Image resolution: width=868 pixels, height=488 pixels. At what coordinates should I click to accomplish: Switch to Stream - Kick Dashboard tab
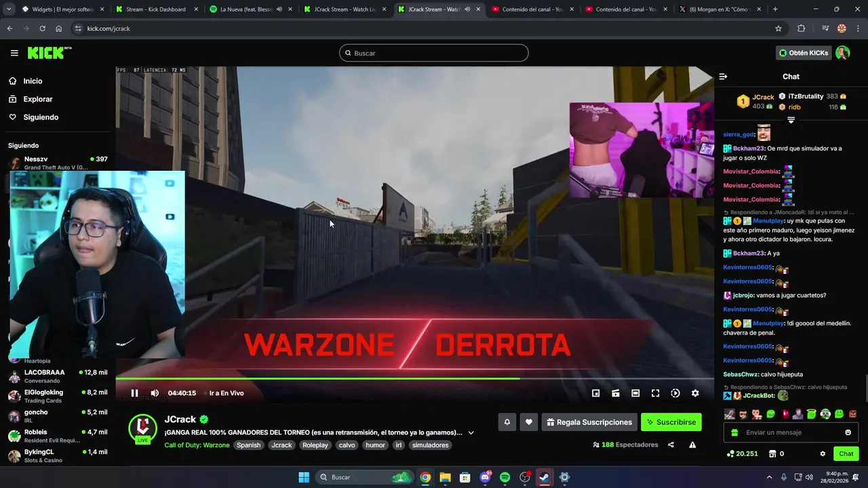[155, 9]
